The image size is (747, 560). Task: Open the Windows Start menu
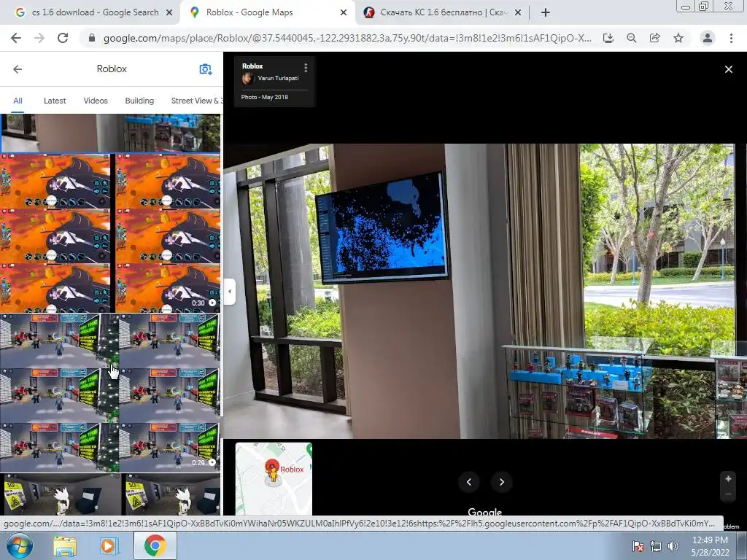(18, 545)
